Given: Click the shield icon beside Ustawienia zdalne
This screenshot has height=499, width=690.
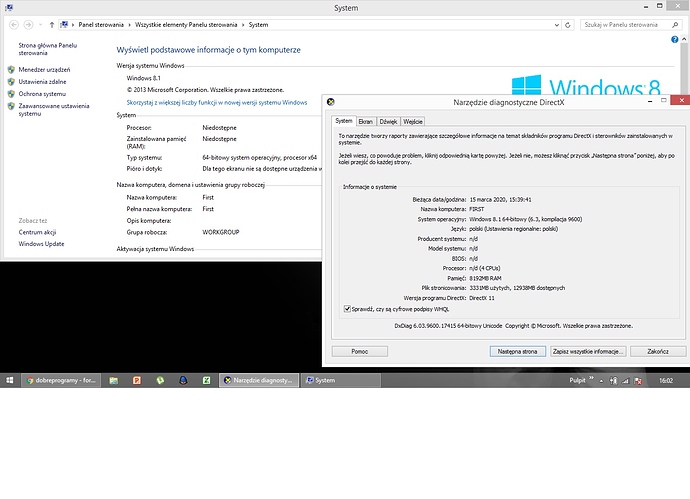Looking at the screenshot, I should (x=11, y=82).
